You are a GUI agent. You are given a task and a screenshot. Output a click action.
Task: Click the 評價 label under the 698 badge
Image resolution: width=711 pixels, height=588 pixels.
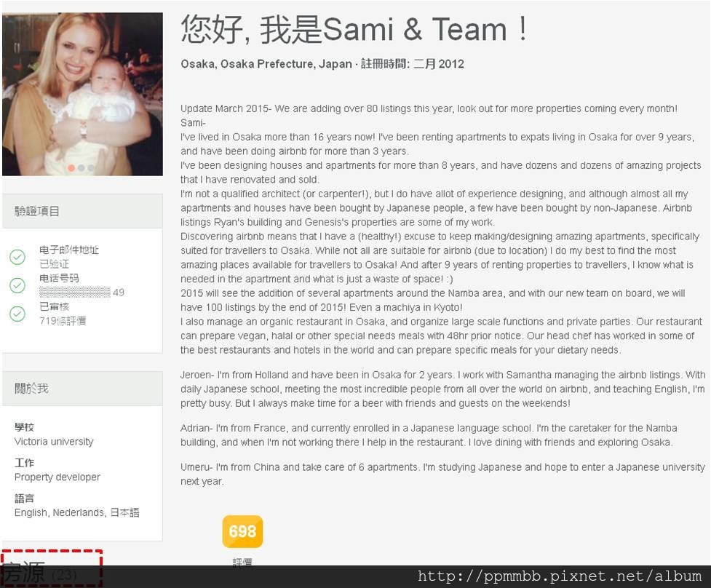242,562
